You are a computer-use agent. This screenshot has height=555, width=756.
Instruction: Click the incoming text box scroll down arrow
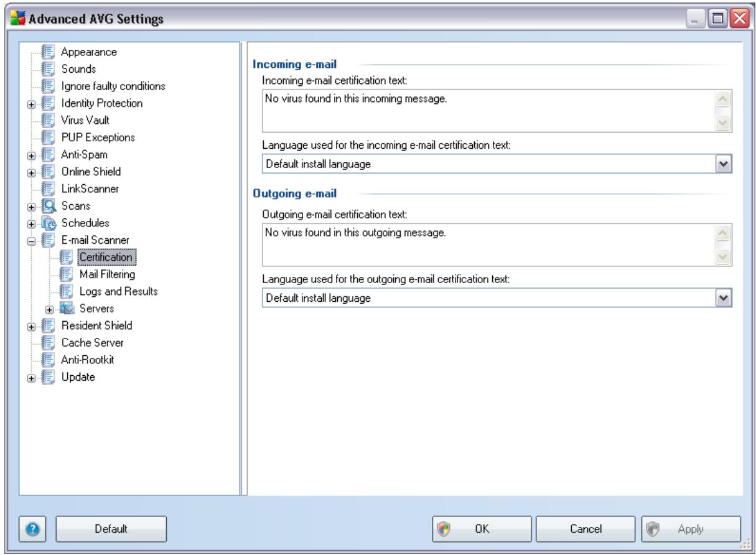(x=724, y=123)
